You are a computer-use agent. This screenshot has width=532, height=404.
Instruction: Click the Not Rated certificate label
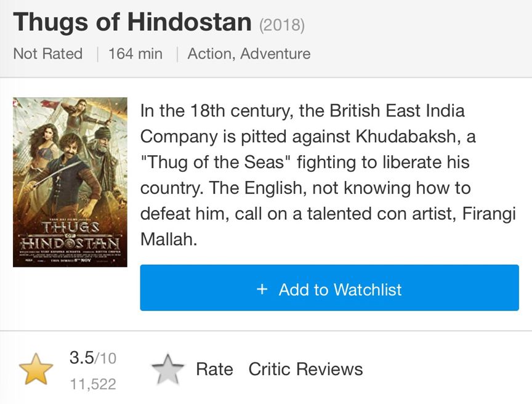pyautogui.click(x=47, y=54)
